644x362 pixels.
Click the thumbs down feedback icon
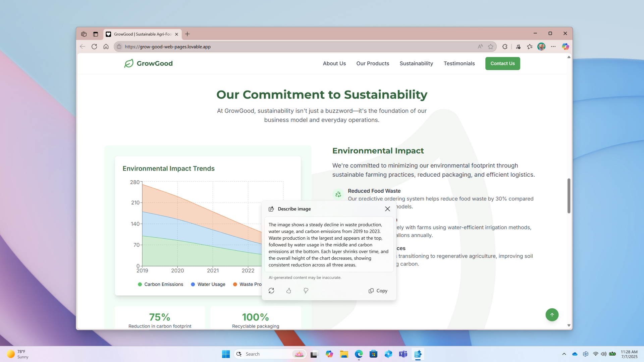tap(306, 291)
